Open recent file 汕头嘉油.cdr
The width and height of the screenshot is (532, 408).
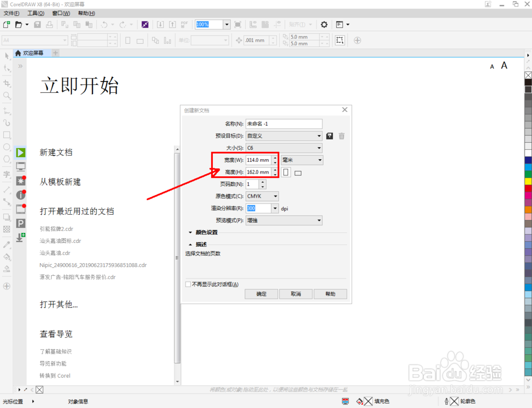pyautogui.click(x=55, y=253)
